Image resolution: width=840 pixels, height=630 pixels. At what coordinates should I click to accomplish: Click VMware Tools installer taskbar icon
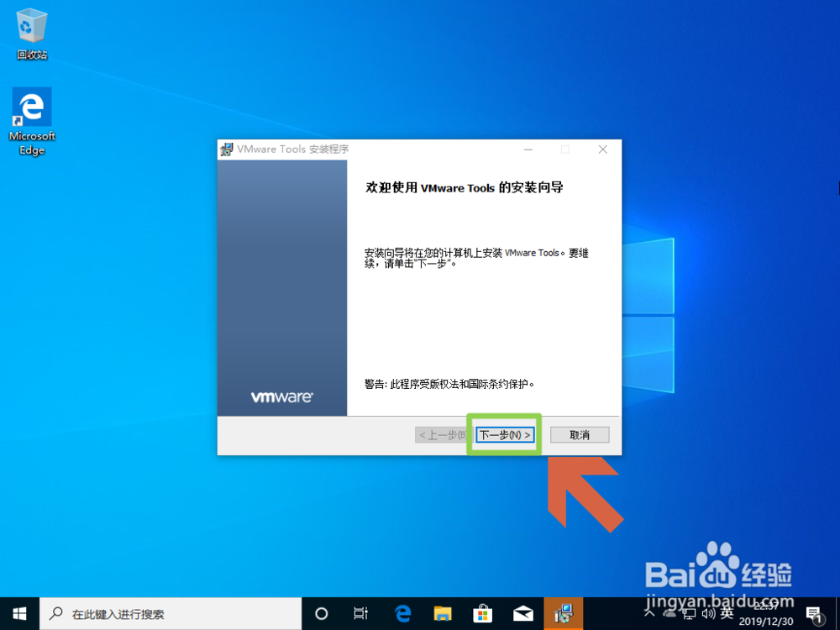pos(564,613)
